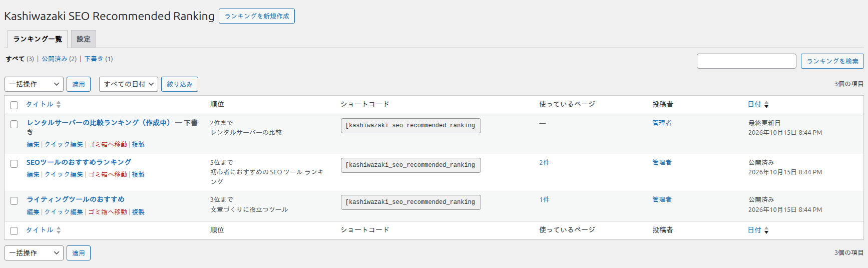Viewport: 868px width, 268px height.
Task: Click 文章づくりに役立つツール description text
Action: click(x=249, y=209)
